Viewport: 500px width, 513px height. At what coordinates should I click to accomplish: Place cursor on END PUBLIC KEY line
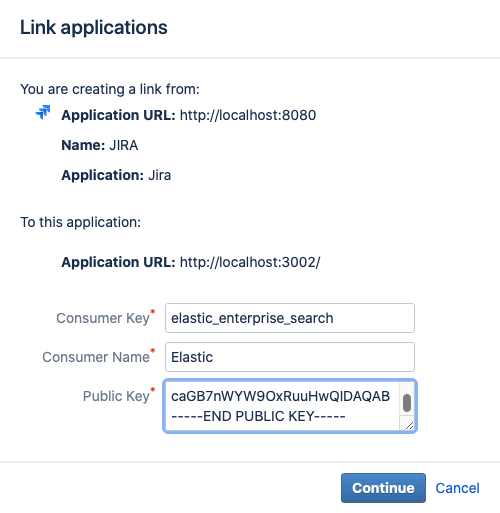tap(258, 416)
